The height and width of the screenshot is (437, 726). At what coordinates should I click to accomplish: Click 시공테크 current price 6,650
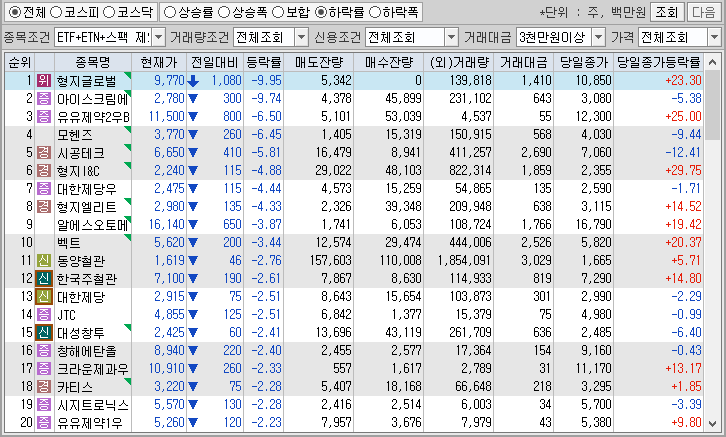point(169,153)
